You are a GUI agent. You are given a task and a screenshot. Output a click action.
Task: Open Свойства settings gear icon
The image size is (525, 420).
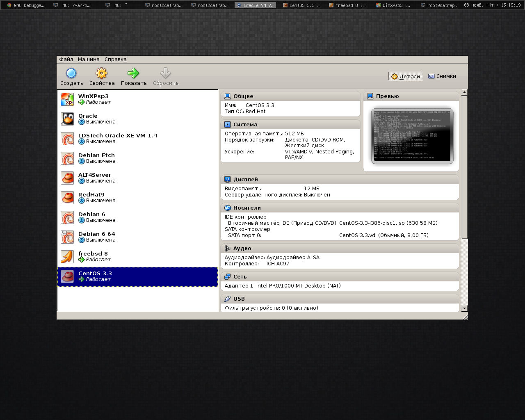pyautogui.click(x=102, y=74)
